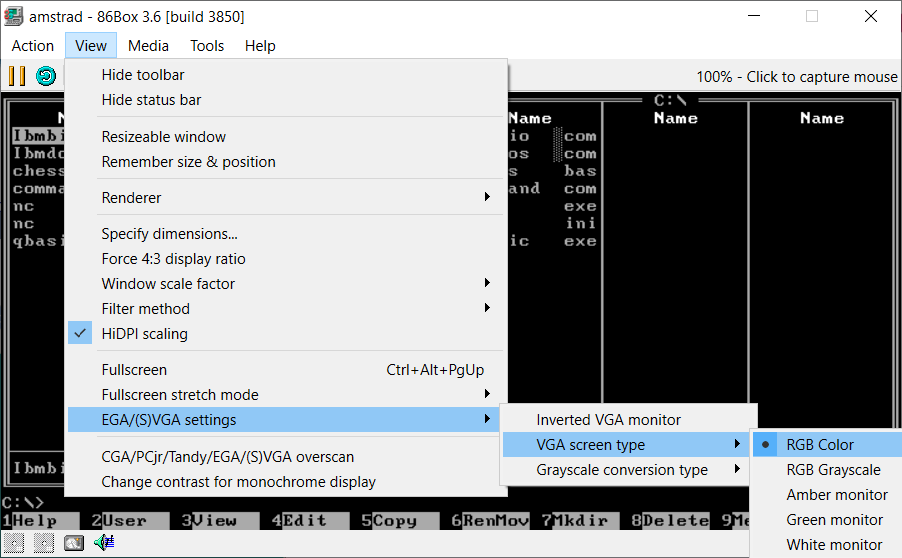Image resolution: width=902 pixels, height=558 pixels.
Task: Click the sound speaker status bar icon
Action: 104,542
